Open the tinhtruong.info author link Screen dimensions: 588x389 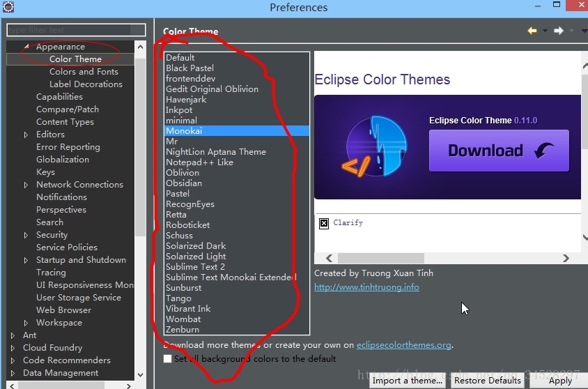point(366,287)
